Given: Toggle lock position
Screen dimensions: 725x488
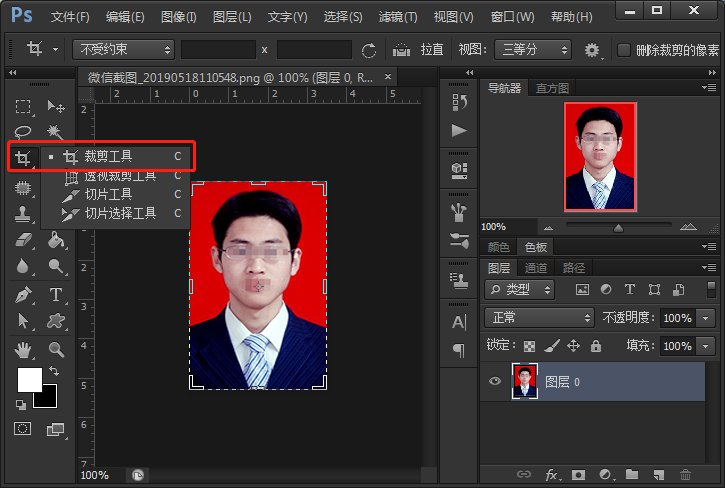Looking at the screenshot, I should (x=573, y=346).
